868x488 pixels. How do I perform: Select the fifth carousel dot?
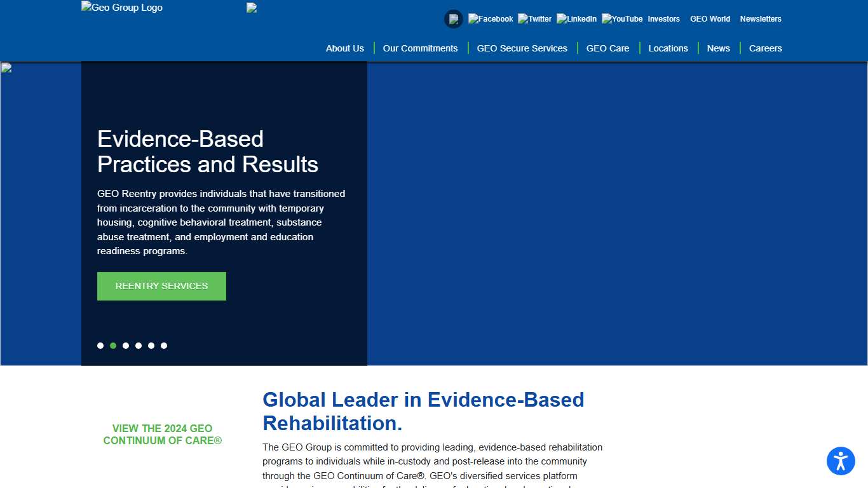pyautogui.click(x=151, y=346)
